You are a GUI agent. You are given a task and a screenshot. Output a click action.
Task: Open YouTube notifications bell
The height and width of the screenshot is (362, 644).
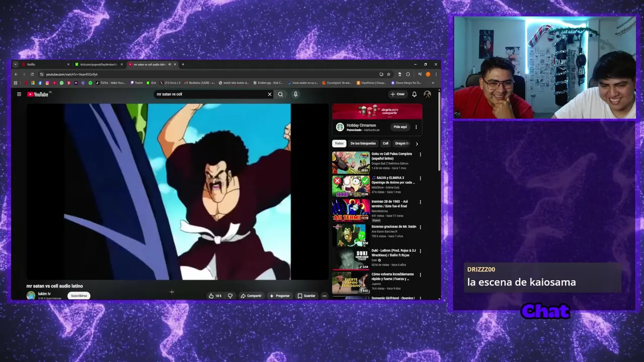[x=414, y=94]
